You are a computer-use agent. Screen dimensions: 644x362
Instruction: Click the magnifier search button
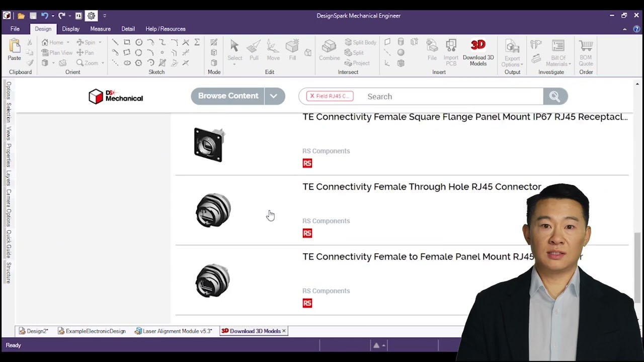pos(555,96)
